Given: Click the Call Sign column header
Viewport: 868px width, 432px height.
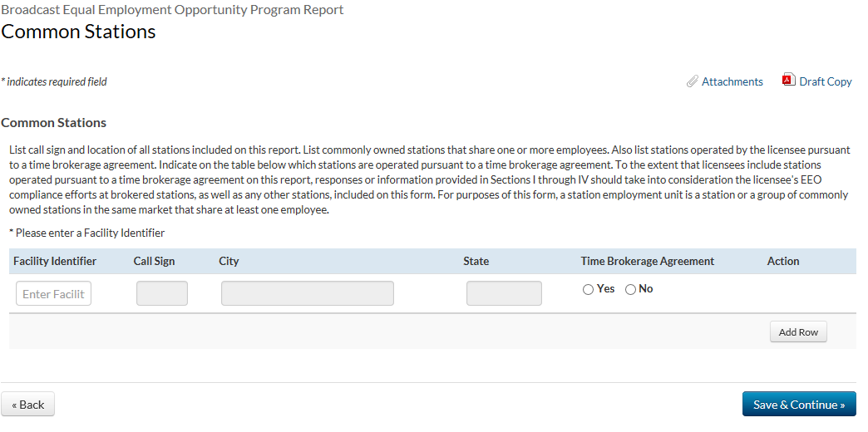Looking at the screenshot, I should pyautogui.click(x=154, y=261).
